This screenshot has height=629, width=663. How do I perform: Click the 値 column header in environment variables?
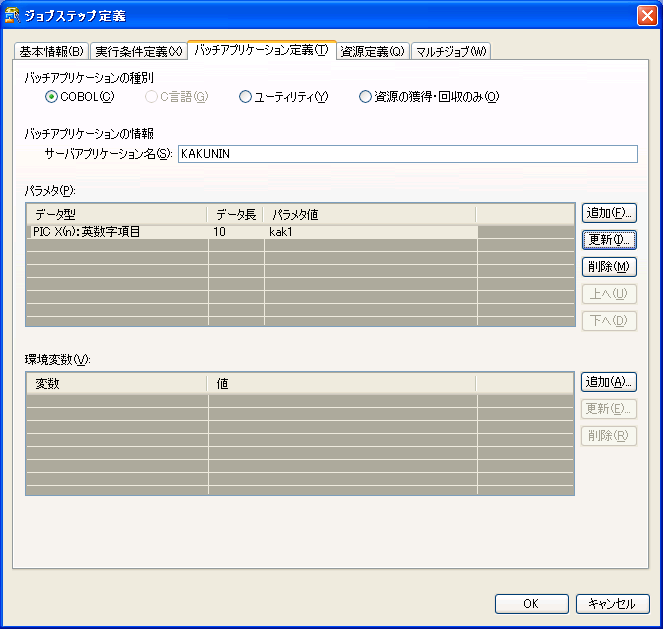pos(342,384)
